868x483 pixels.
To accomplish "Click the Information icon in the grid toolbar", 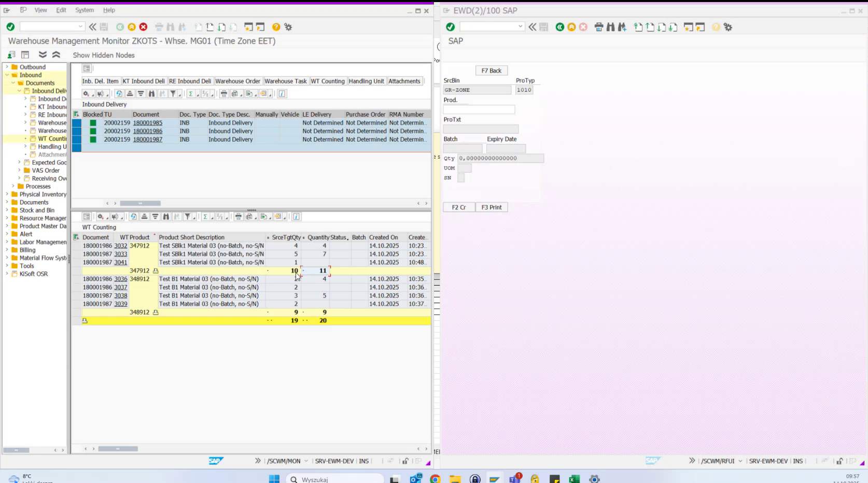I will [x=282, y=94].
